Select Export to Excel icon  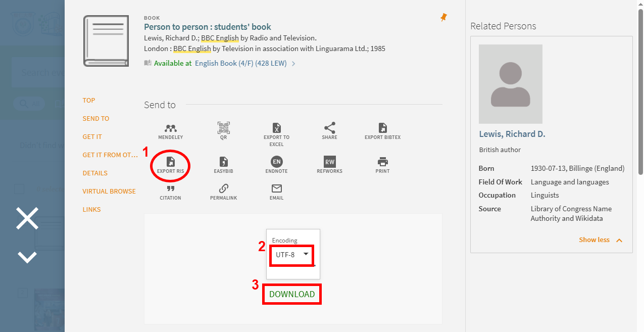pyautogui.click(x=276, y=129)
